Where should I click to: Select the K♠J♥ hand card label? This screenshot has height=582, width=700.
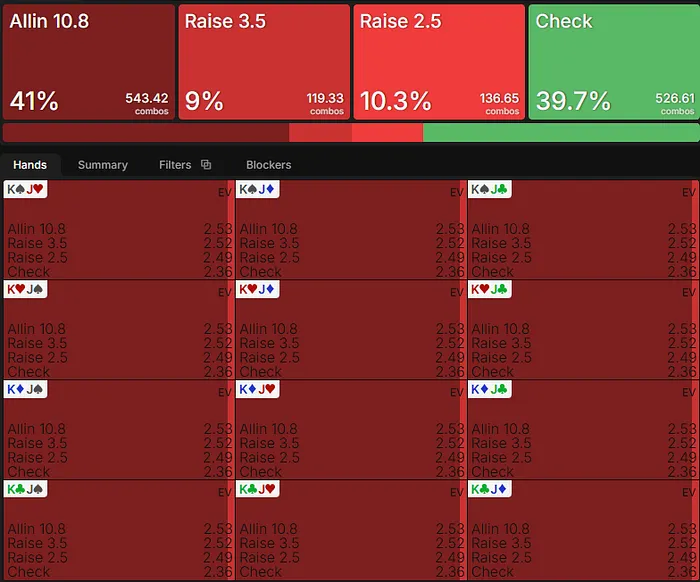pyautogui.click(x=25, y=189)
